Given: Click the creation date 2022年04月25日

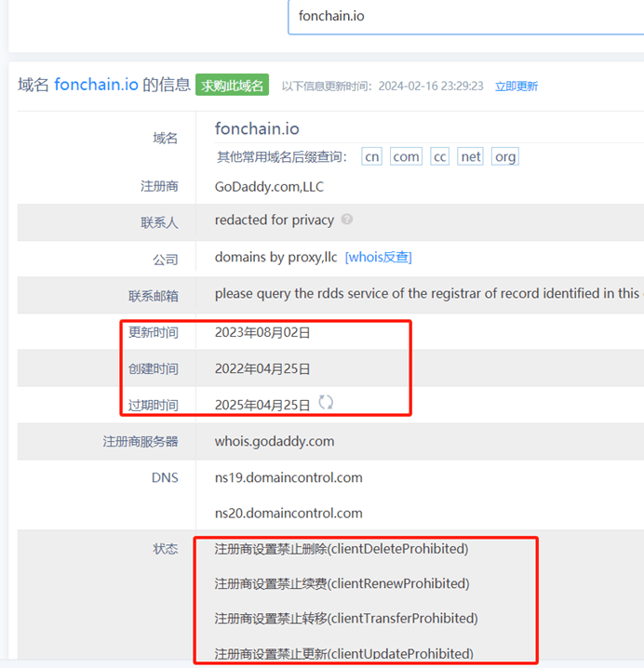Looking at the screenshot, I should pos(262,368).
